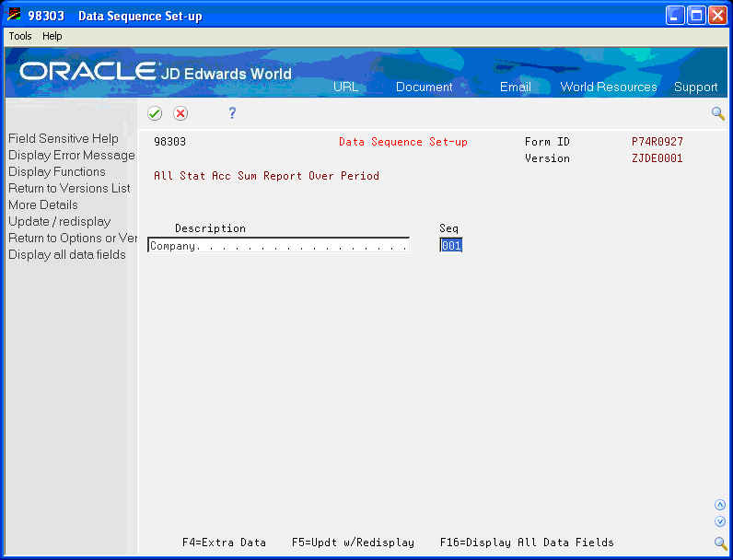Click the Seq field containing 001
This screenshot has height=560, width=733.
[x=451, y=245]
